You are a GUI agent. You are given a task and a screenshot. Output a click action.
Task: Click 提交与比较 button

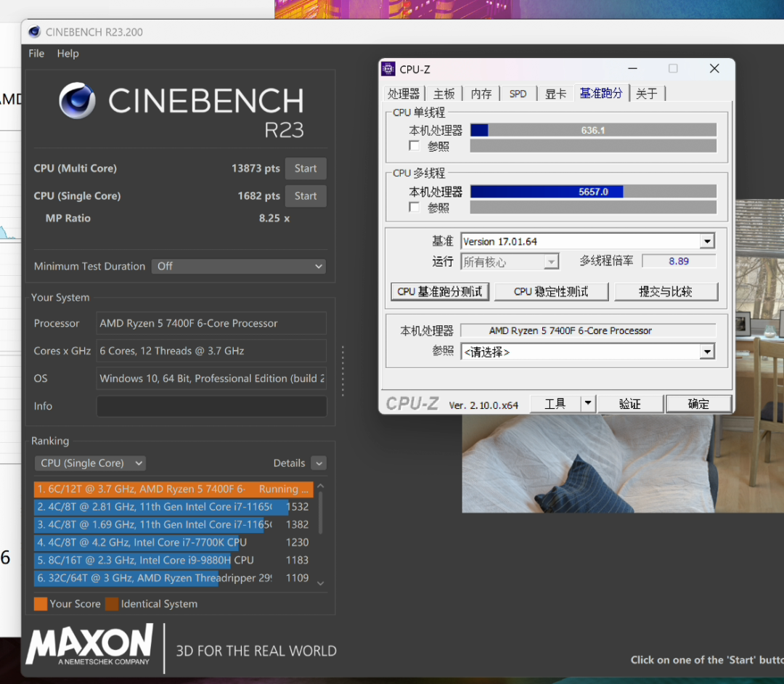666,291
